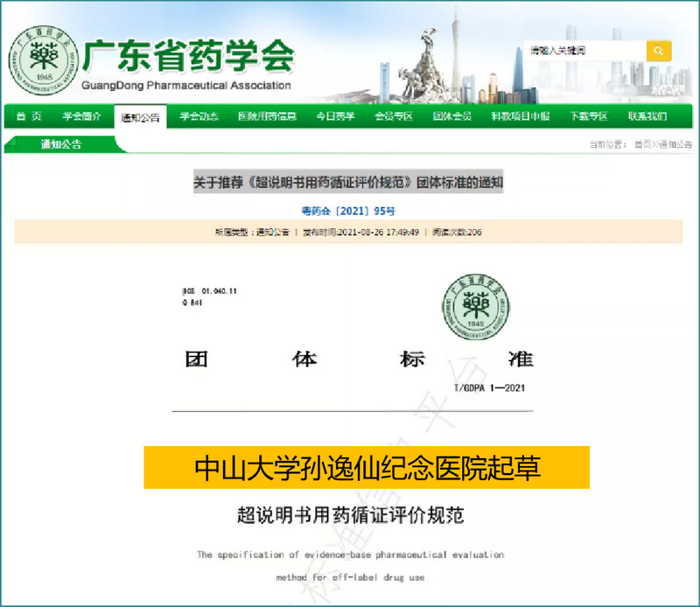Image resolution: width=700 pixels, height=607 pixels.
Task: Open the 科教项目申报 menu item
Action: pyautogui.click(x=520, y=116)
